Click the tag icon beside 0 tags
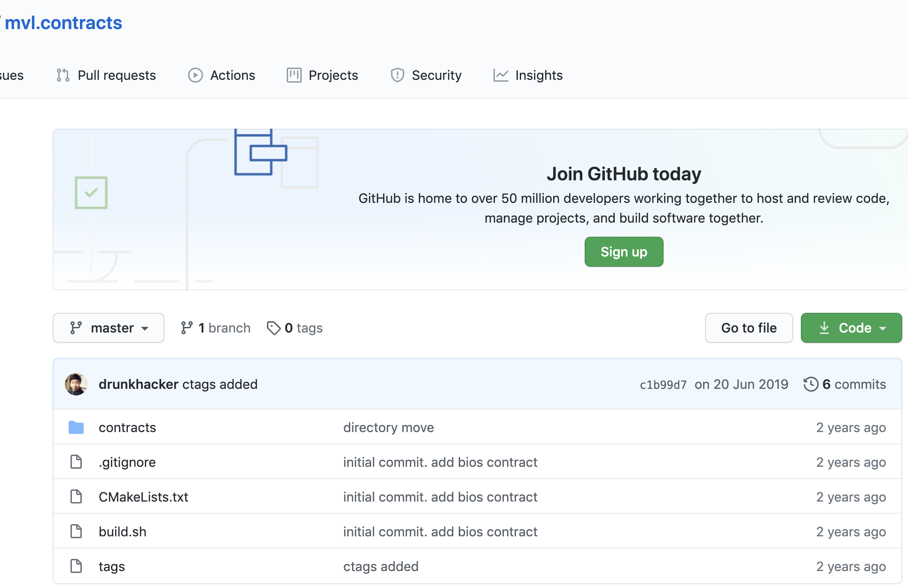This screenshot has height=588, width=908. 274,328
